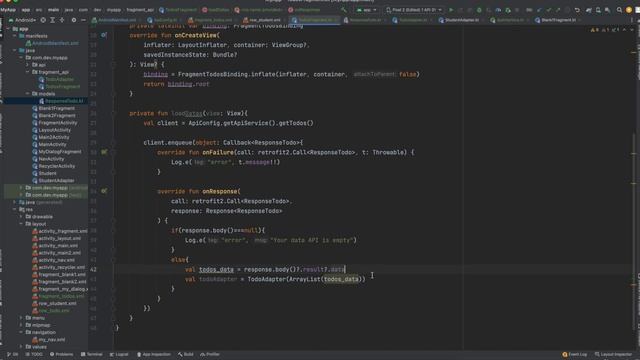
Task: Click the Select Opened File target icon
Action: coord(43,20)
